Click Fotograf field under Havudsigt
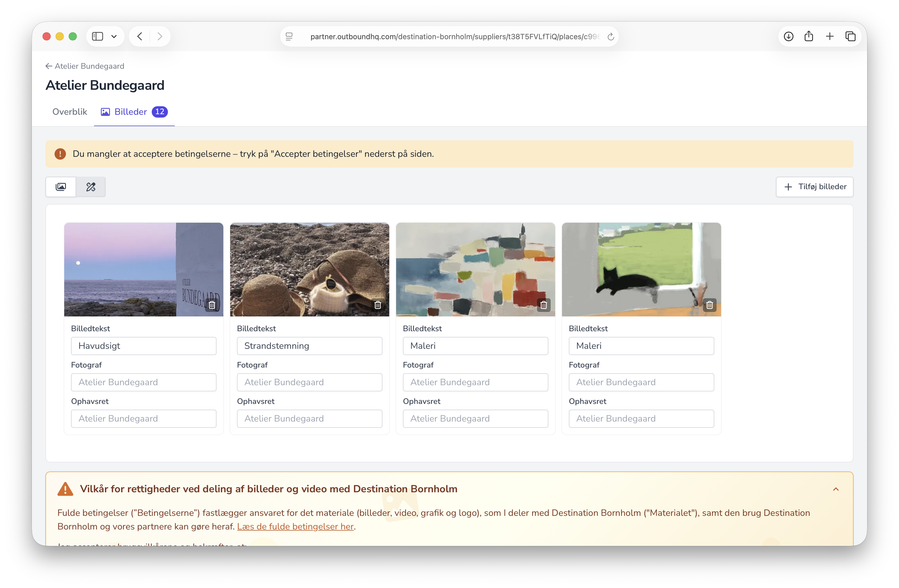 click(143, 382)
